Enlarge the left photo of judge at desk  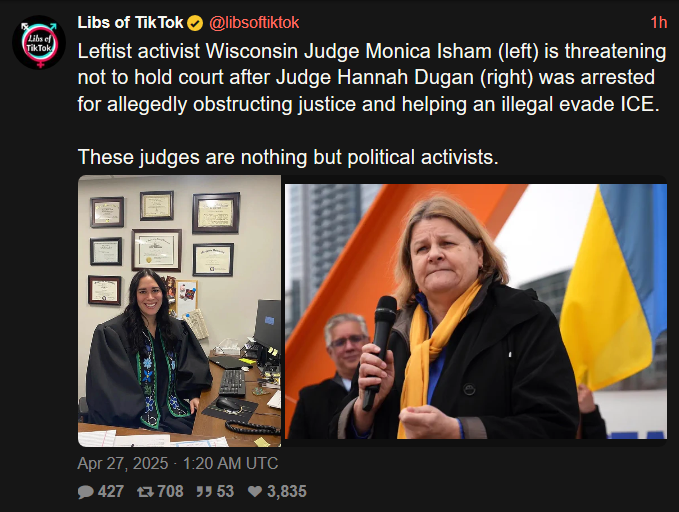[179, 311]
